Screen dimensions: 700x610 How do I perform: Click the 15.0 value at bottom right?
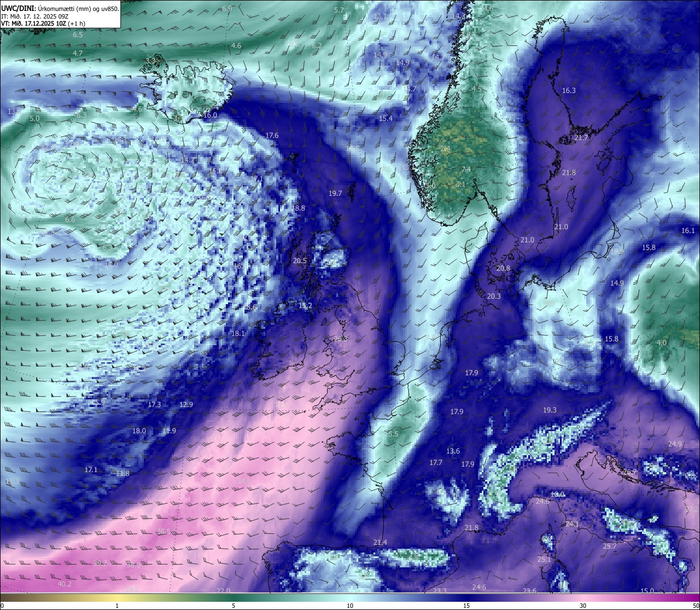[647, 590]
